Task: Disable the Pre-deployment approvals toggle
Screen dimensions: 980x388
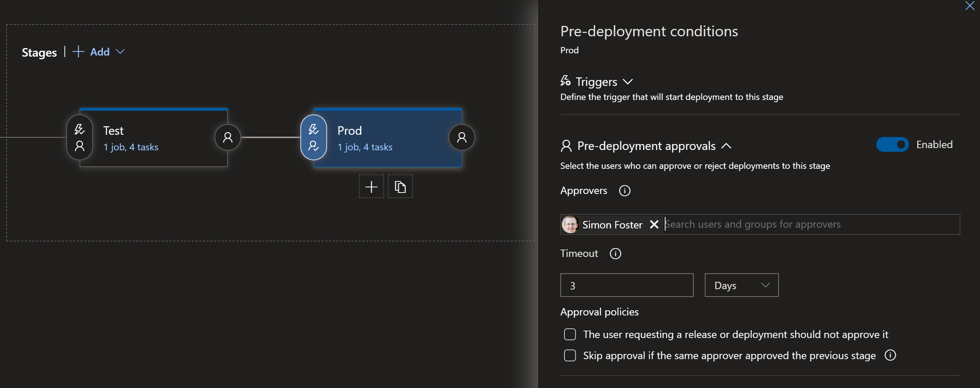Action: click(x=892, y=144)
